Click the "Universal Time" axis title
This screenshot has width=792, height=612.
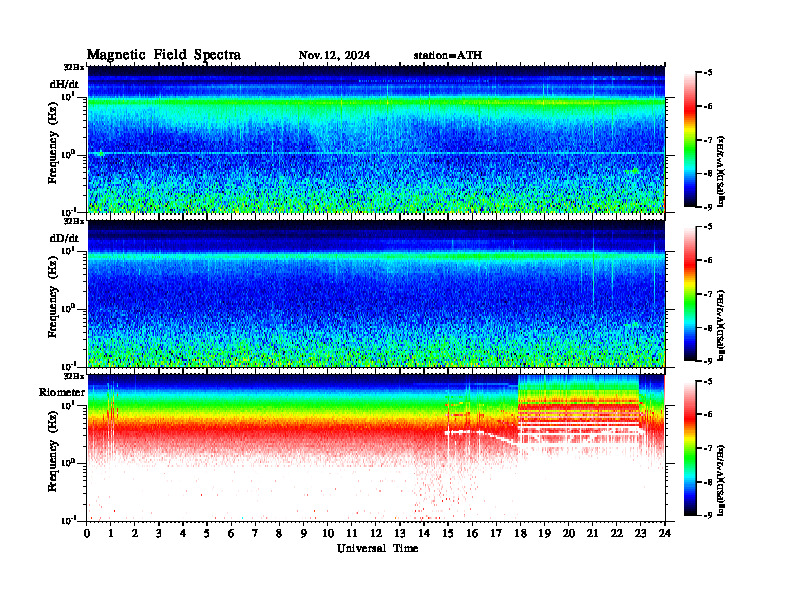click(x=377, y=548)
